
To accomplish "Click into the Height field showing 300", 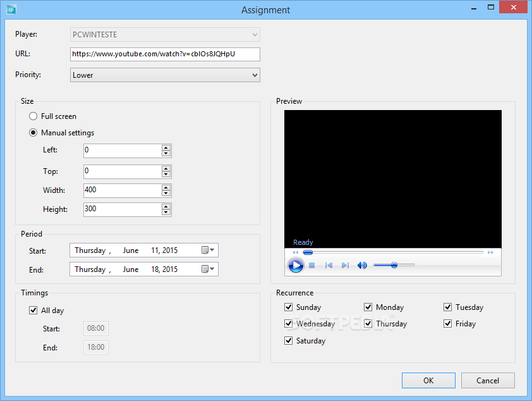I will 123,209.
